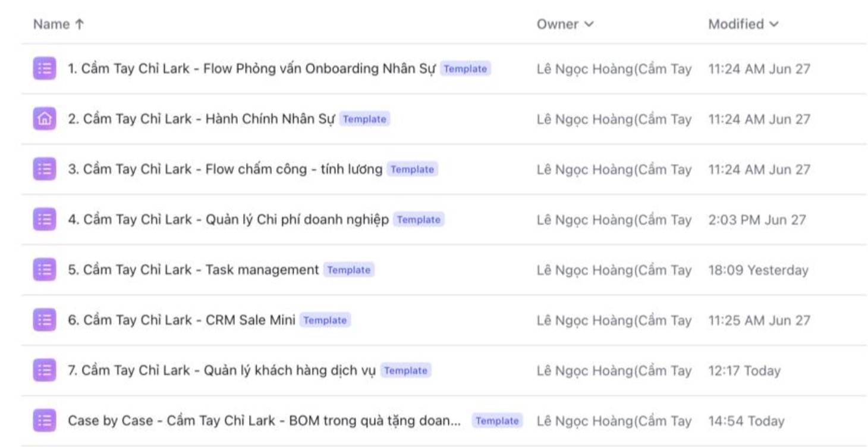
Task: Open '6. Cầm Tay Chỉ Lark - CRM Sale Mini'
Action: click(x=181, y=320)
